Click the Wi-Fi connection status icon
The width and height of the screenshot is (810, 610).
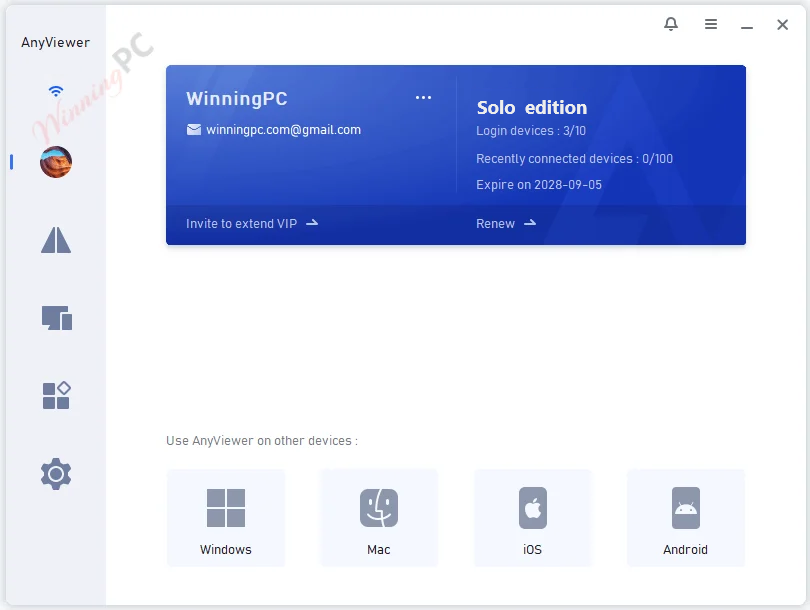(56, 91)
